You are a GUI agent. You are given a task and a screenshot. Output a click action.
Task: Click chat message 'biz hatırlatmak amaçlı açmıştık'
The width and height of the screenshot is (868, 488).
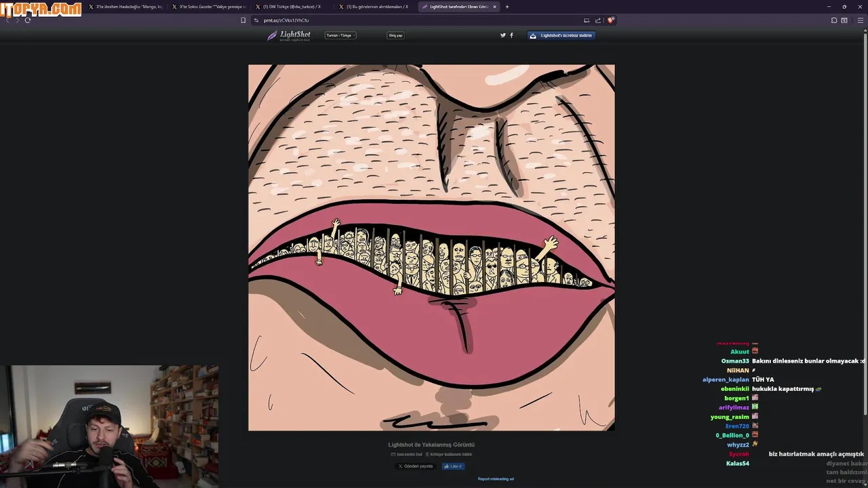point(816,454)
